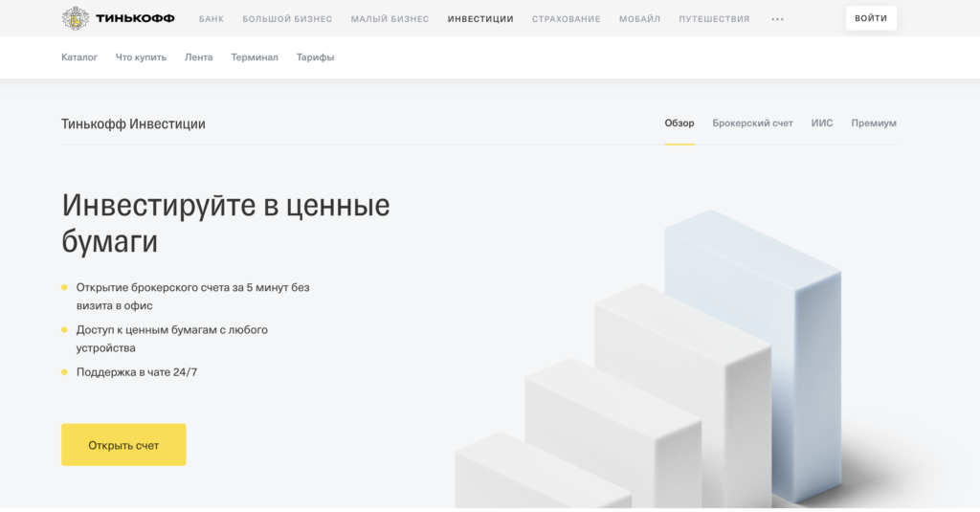This screenshot has height=512, width=980.
Task: Click the ВОЙТИ login button
Action: pos(871,18)
